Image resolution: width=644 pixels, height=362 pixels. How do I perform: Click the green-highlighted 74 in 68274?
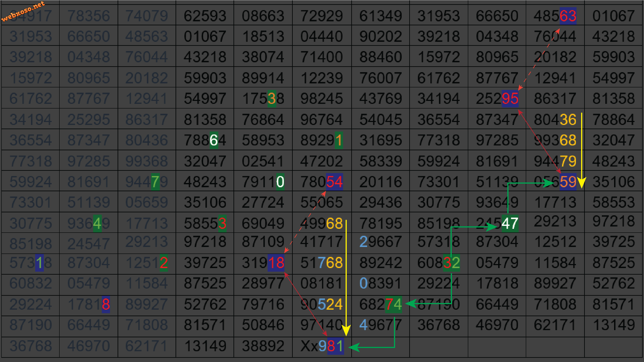pyautogui.click(x=393, y=304)
